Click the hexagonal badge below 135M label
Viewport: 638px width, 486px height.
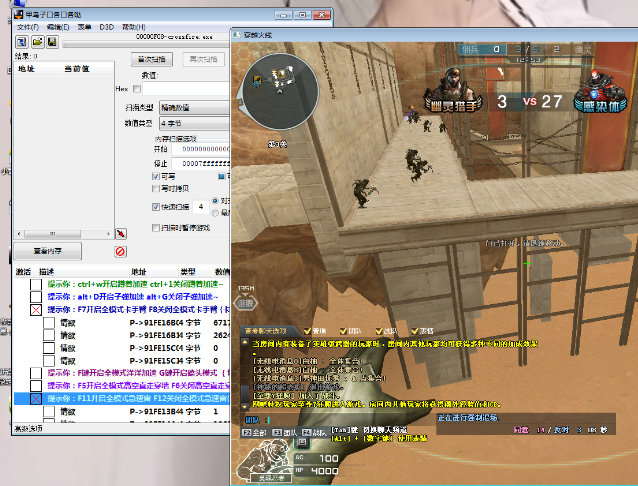245,302
